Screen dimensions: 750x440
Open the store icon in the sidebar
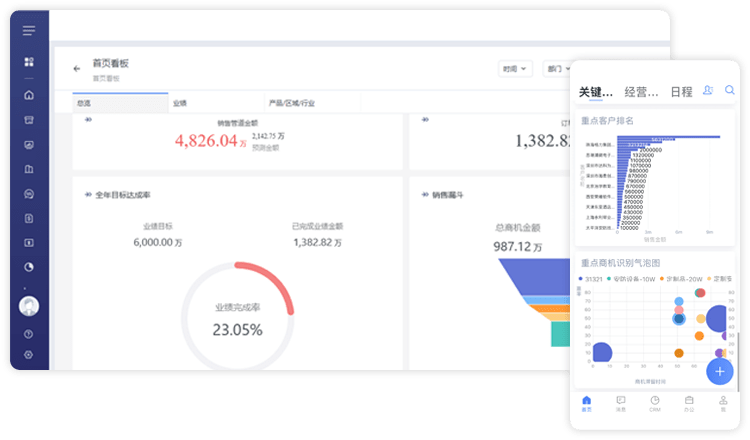29,120
